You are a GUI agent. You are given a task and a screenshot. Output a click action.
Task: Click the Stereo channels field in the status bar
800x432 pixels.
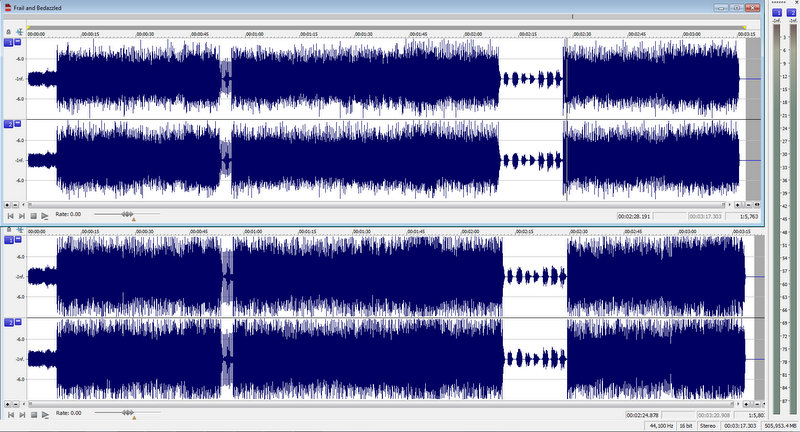pyautogui.click(x=707, y=425)
